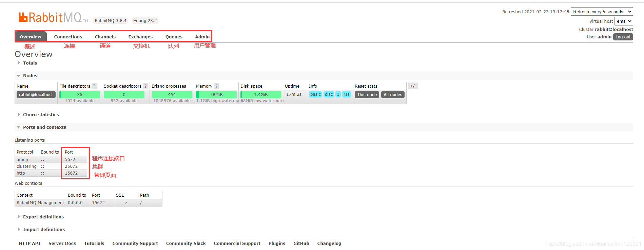Switch to the Connections tab
The image size is (644, 250).
pyautogui.click(x=68, y=37)
